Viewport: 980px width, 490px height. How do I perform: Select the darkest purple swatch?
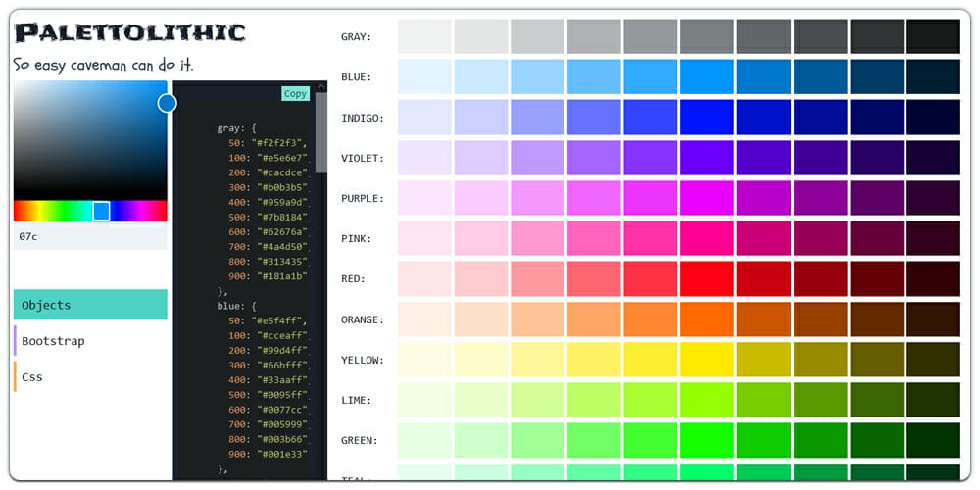933,198
